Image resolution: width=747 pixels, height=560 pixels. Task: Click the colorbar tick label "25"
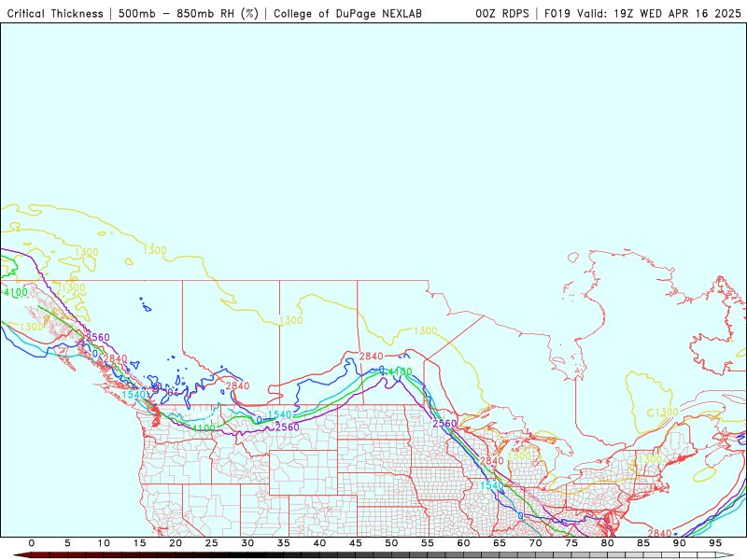212,543
